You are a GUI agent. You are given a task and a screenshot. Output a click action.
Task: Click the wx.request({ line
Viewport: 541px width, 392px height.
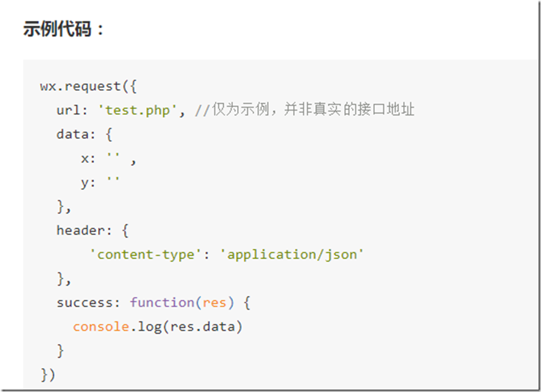point(88,86)
